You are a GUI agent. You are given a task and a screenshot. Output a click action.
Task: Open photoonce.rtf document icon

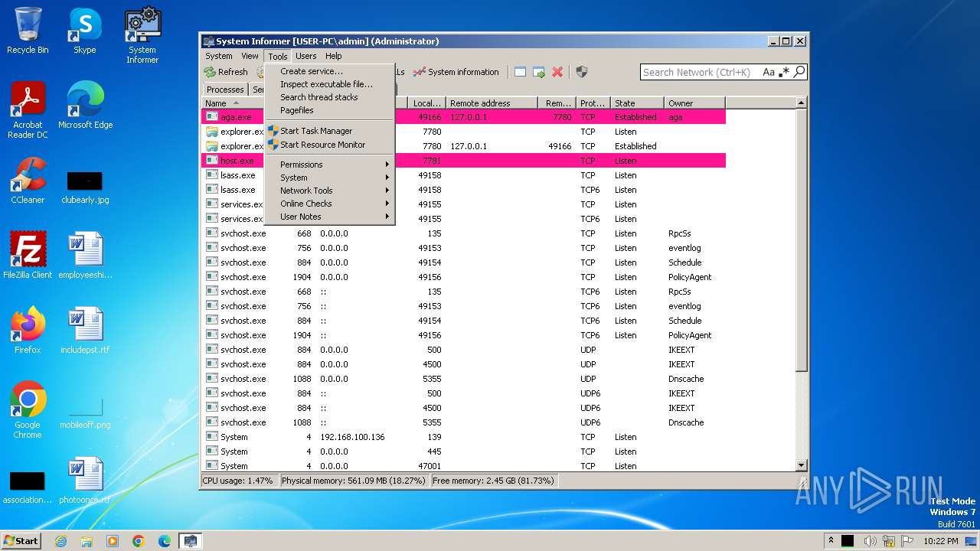(x=85, y=481)
